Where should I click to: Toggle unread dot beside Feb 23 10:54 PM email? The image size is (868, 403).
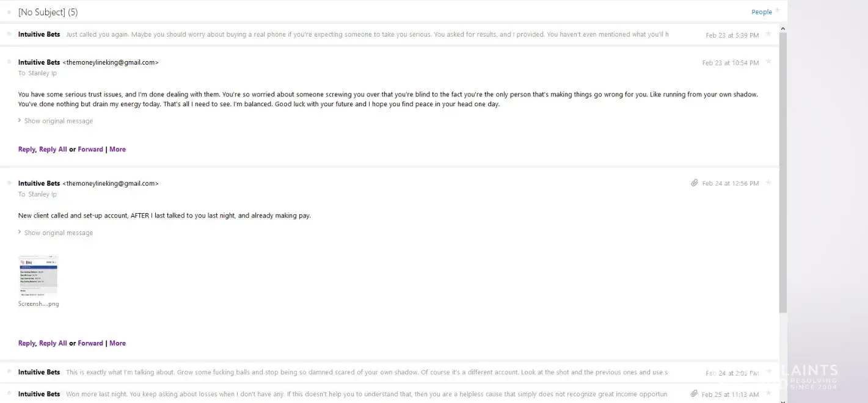(x=9, y=62)
